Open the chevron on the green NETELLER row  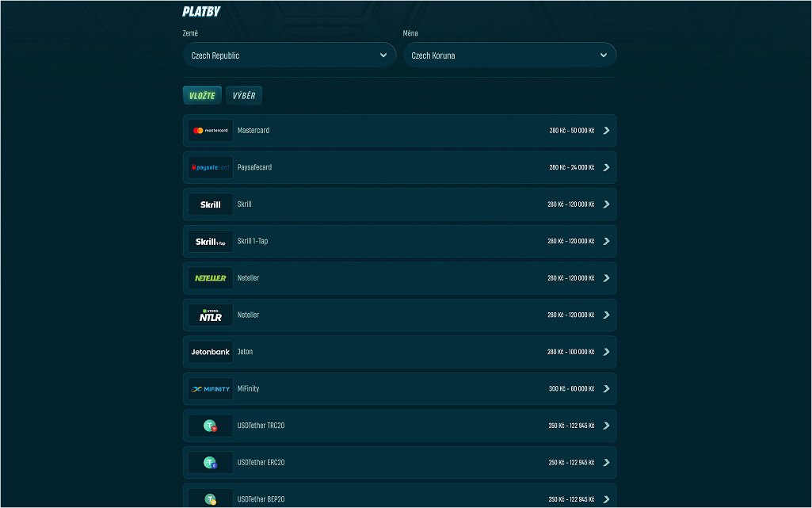point(606,278)
